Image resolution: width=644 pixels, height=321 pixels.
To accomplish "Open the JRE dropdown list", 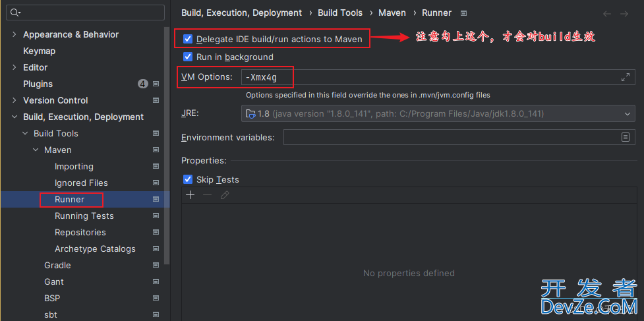I will point(627,114).
